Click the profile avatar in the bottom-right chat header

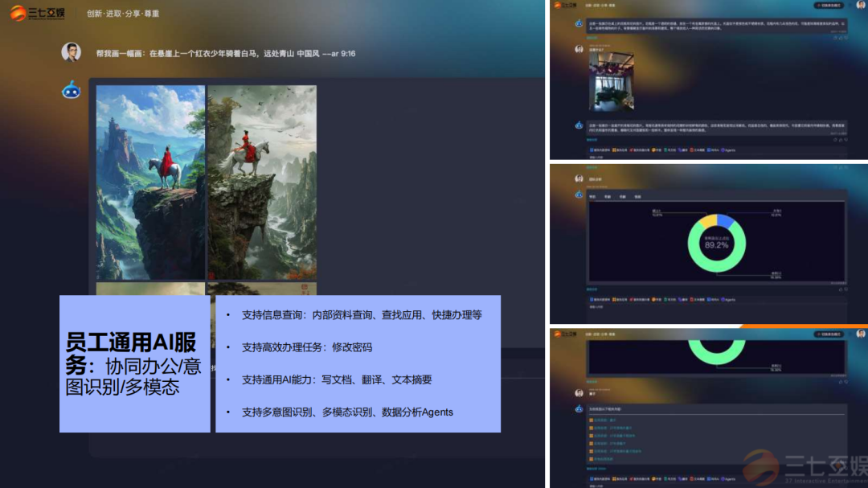860,333
